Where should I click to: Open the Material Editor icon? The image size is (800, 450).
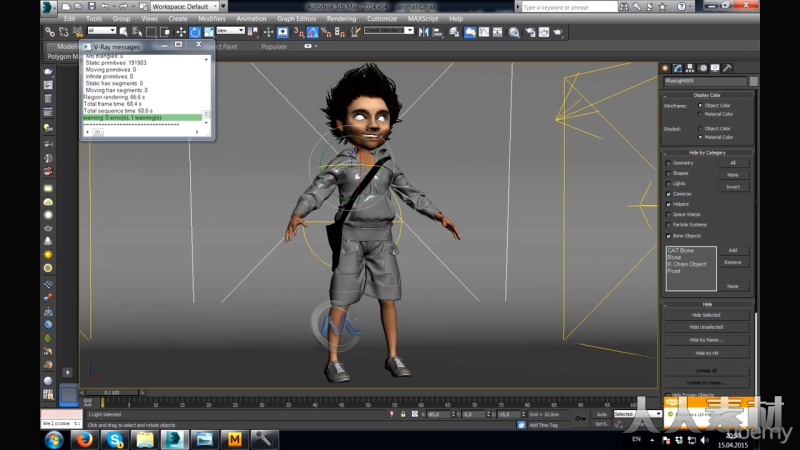pos(514,32)
